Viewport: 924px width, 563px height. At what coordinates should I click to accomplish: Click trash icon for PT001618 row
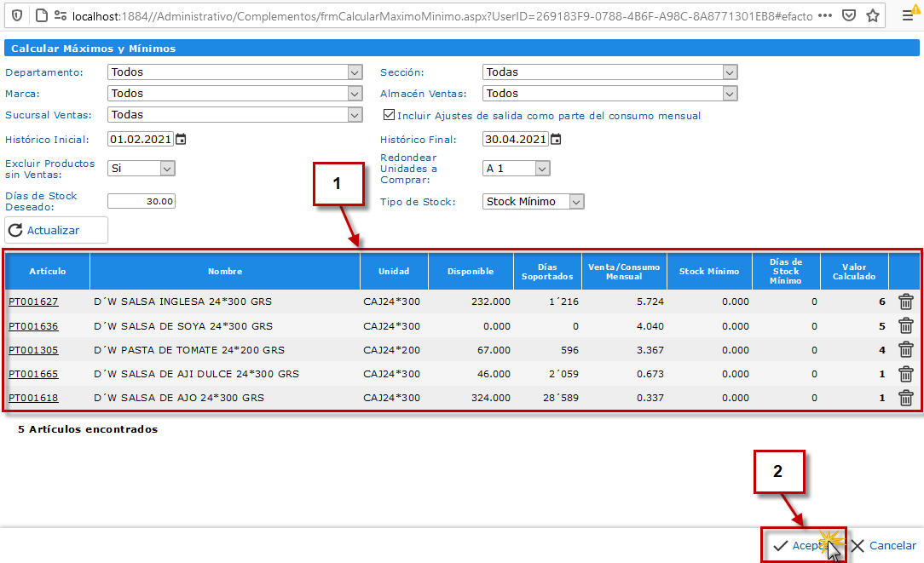tap(906, 398)
